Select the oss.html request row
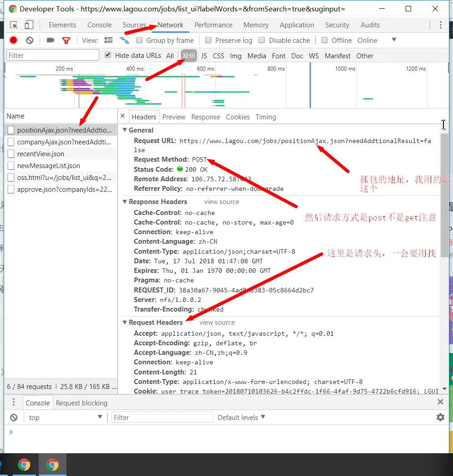 click(61, 177)
